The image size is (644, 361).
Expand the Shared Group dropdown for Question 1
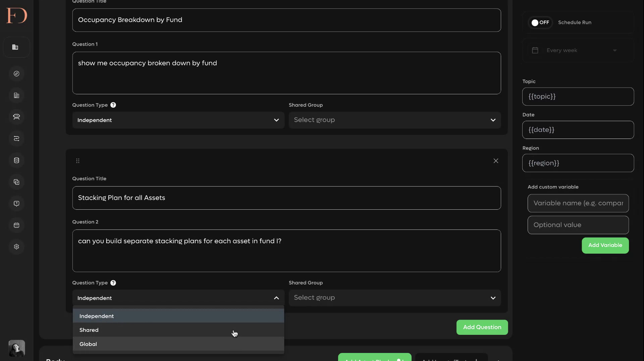pos(395,120)
